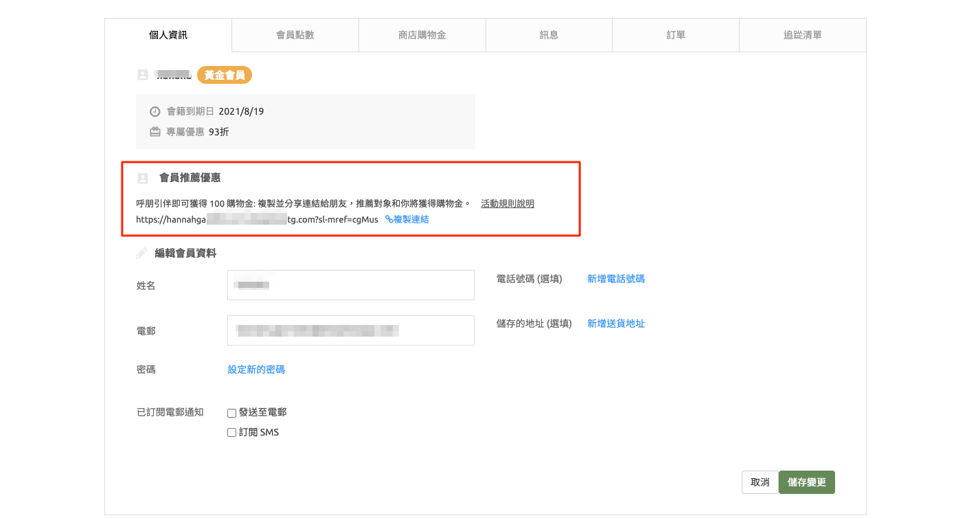Click the chain-link icon for 複製連結
Image resolution: width=980 pixels, height=518 pixels.
pos(389,219)
